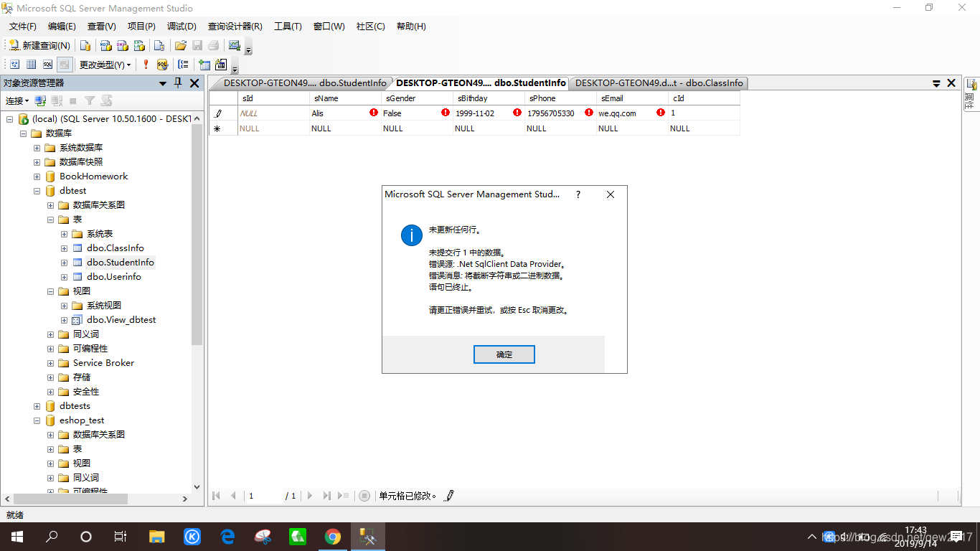Viewport: 980px width, 551px height.
Task: Open the 连接 dropdown in Object Explorer
Action: 17,101
